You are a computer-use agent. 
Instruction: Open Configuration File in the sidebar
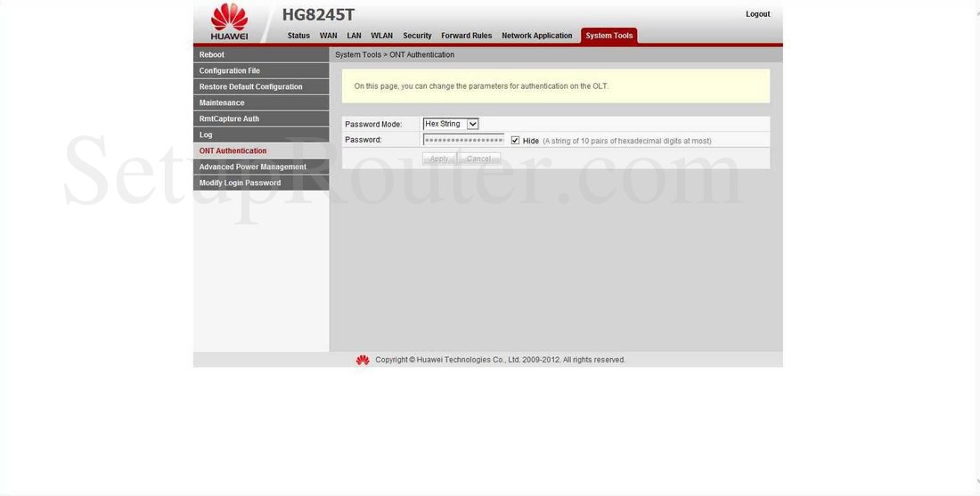coord(261,71)
